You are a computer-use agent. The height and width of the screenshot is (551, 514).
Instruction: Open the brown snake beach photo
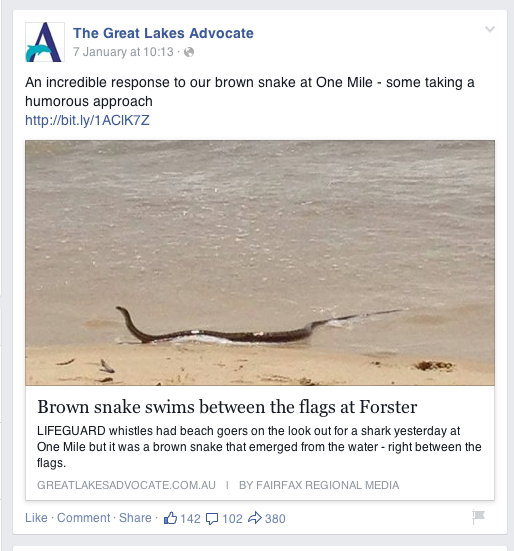tap(260, 263)
